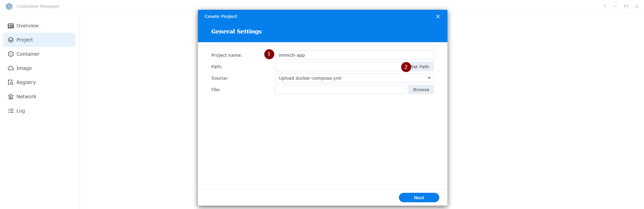The width and height of the screenshot is (644, 209).
Task: Click the Container cube icon
Action: (x=11, y=54)
